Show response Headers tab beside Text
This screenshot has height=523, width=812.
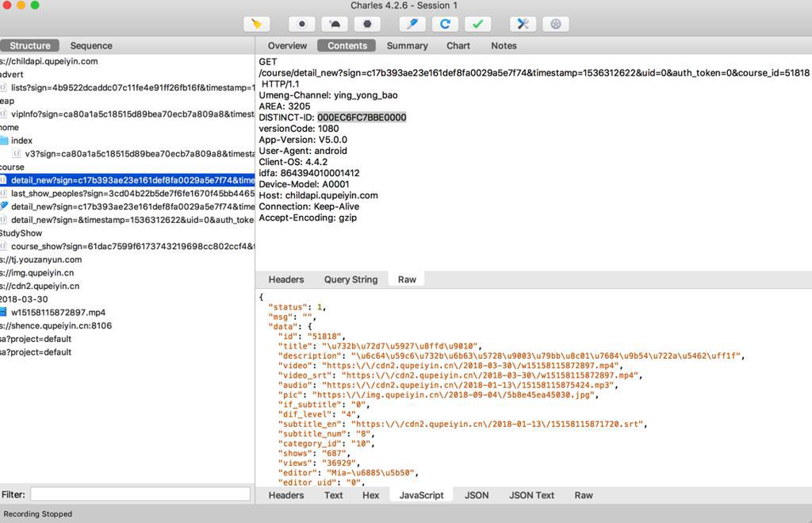pyautogui.click(x=285, y=495)
